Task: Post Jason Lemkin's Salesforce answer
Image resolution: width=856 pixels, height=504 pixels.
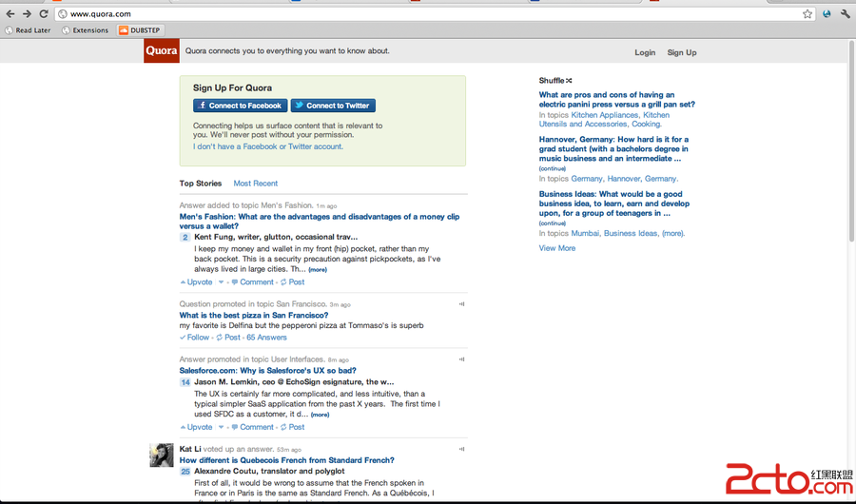Action: 293,427
